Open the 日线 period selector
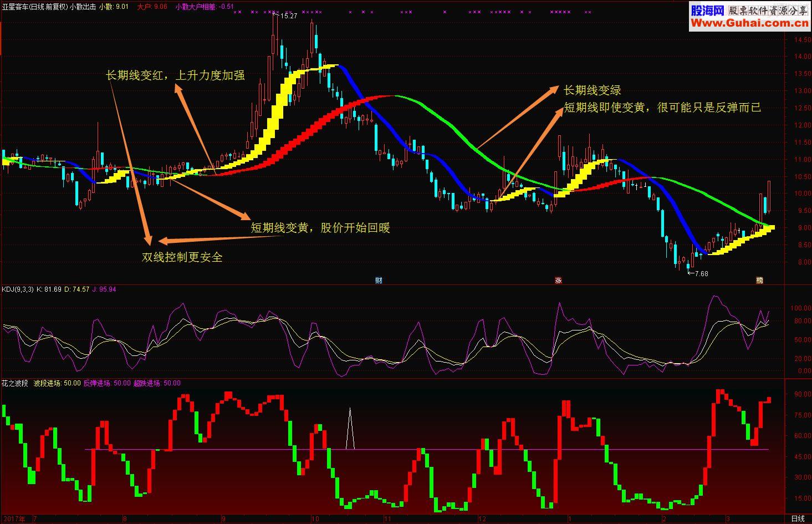Viewport: 812px width, 524px height. coord(798,519)
